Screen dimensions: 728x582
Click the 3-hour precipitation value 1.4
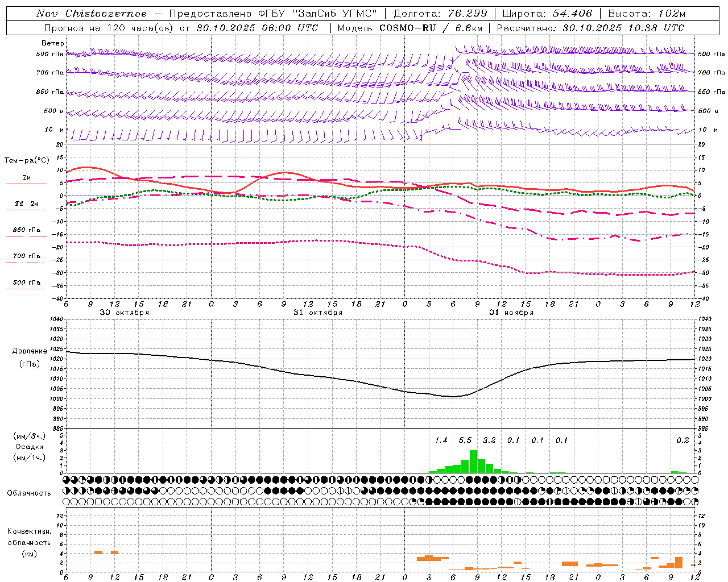pos(441,440)
